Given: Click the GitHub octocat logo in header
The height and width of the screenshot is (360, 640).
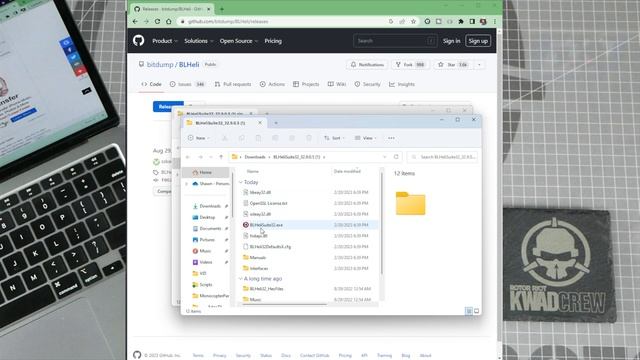Looking at the screenshot, I should [139, 41].
